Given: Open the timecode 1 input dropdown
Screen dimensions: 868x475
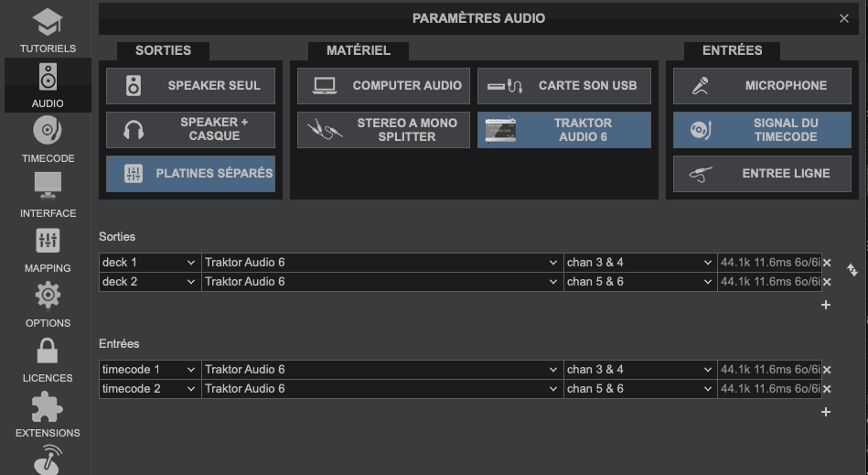Looking at the screenshot, I should 150,369.
